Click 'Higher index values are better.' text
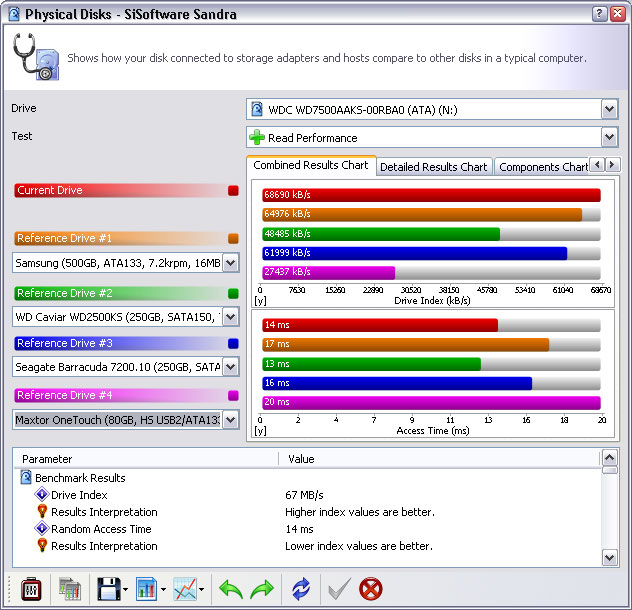Image resolution: width=632 pixels, height=610 pixels. [360, 512]
